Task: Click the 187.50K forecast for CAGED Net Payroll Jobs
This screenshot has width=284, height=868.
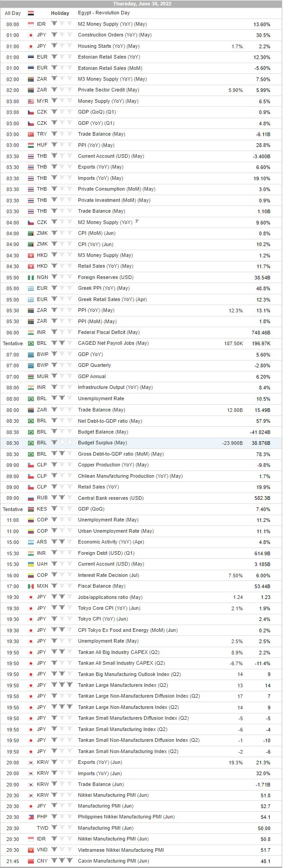Action: [234, 343]
